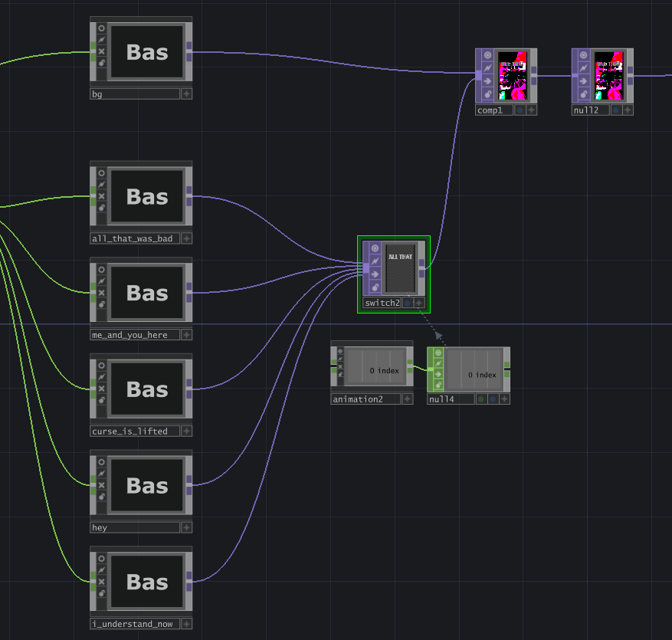Expand viewer with plus on hey node
Screen dimensions: 672x640
click(186, 527)
